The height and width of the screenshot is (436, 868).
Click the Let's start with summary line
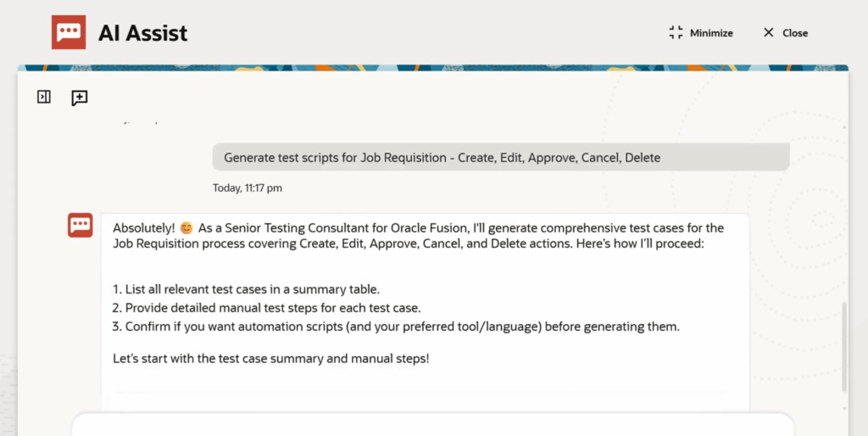click(x=271, y=359)
